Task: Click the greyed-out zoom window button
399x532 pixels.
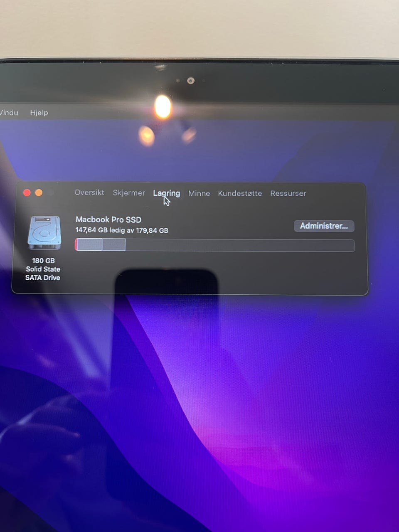Action: pyautogui.click(x=51, y=192)
